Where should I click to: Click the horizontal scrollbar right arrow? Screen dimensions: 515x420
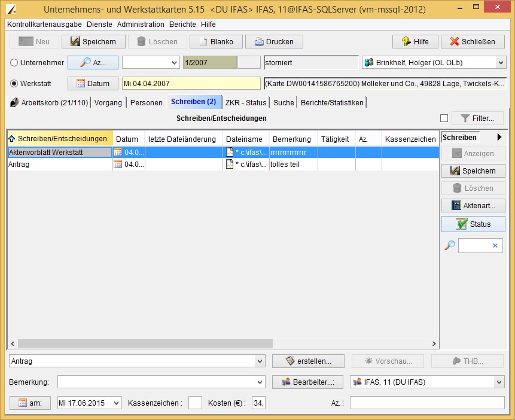pos(434,344)
